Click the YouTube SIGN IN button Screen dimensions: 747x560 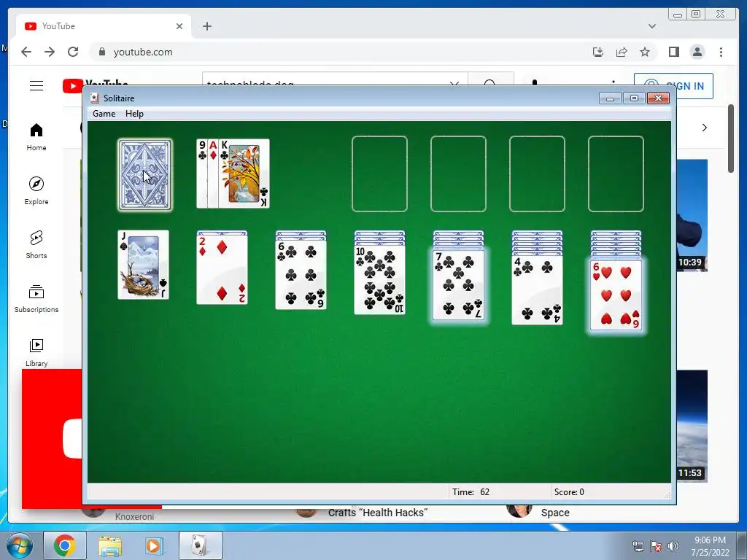point(673,86)
